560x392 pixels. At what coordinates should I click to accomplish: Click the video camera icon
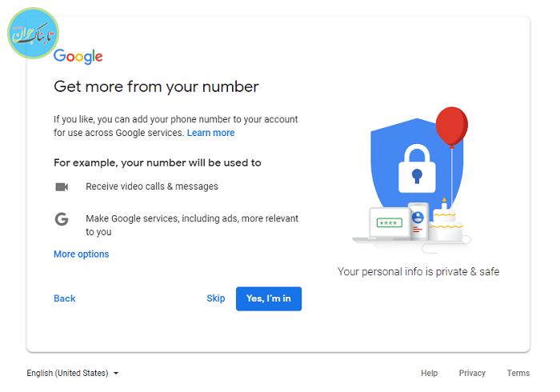pyautogui.click(x=62, y=186)
